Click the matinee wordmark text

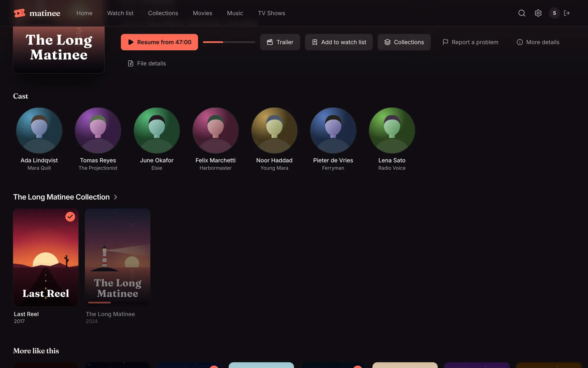click(x=45, y=13)
